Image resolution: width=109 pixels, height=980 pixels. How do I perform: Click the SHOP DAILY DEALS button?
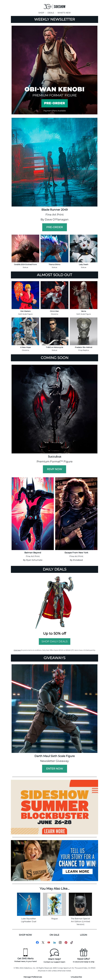coord(54,641)
